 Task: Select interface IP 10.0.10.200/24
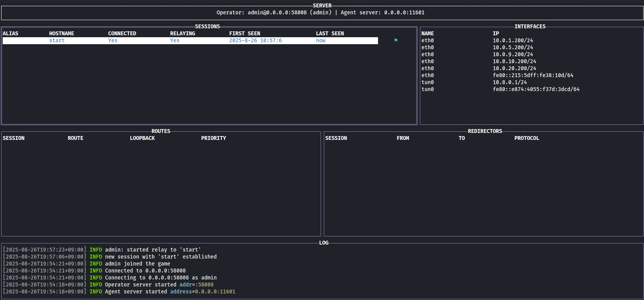tap(515, 62)
